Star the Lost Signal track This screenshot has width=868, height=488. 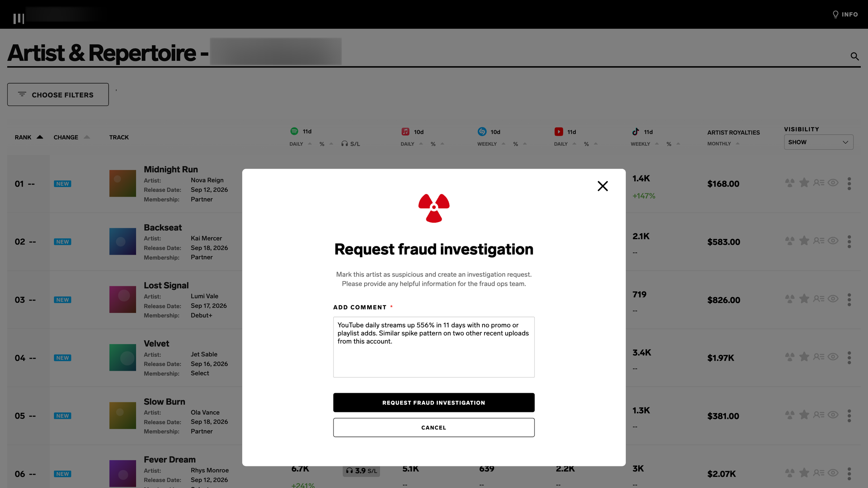point(804,299)
